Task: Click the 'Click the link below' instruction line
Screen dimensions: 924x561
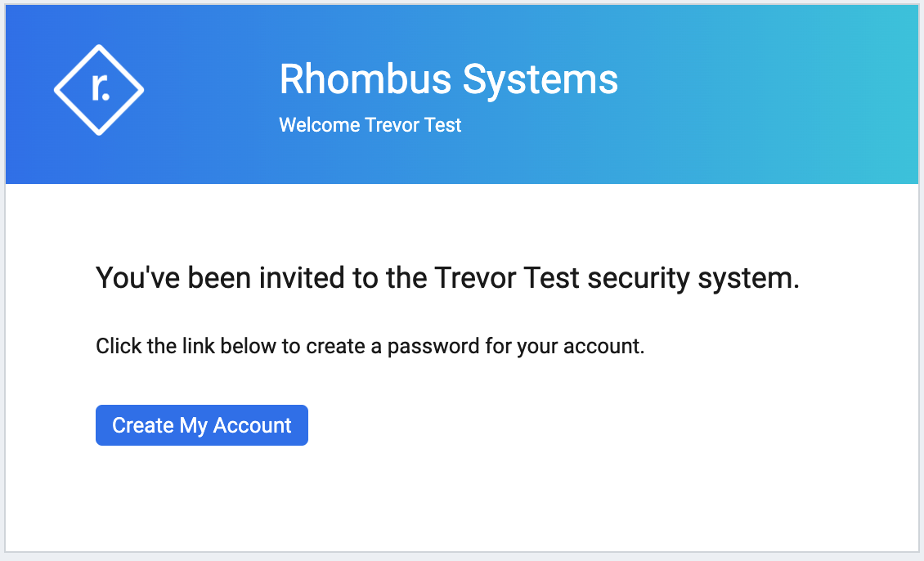Action: click(x=370, y=346)
